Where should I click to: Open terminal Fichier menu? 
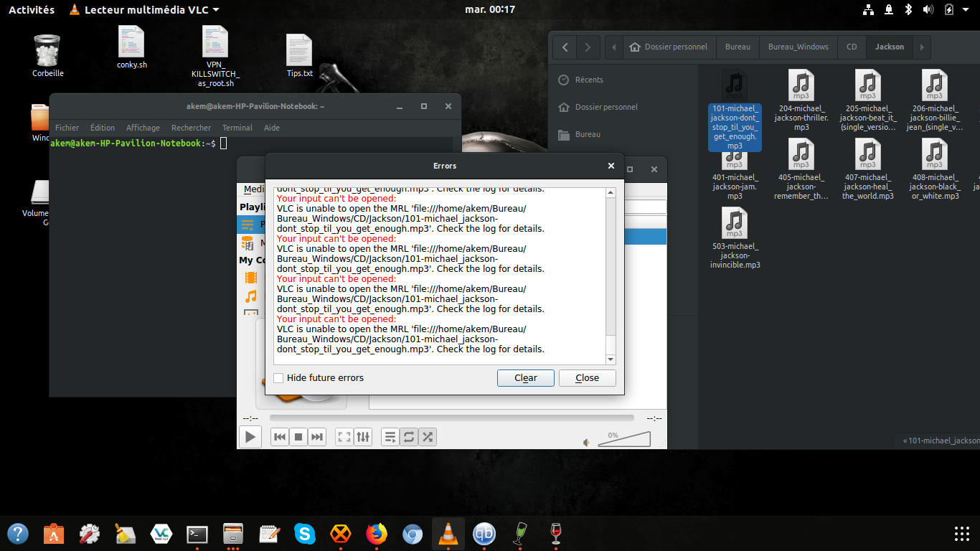point(67,128)
